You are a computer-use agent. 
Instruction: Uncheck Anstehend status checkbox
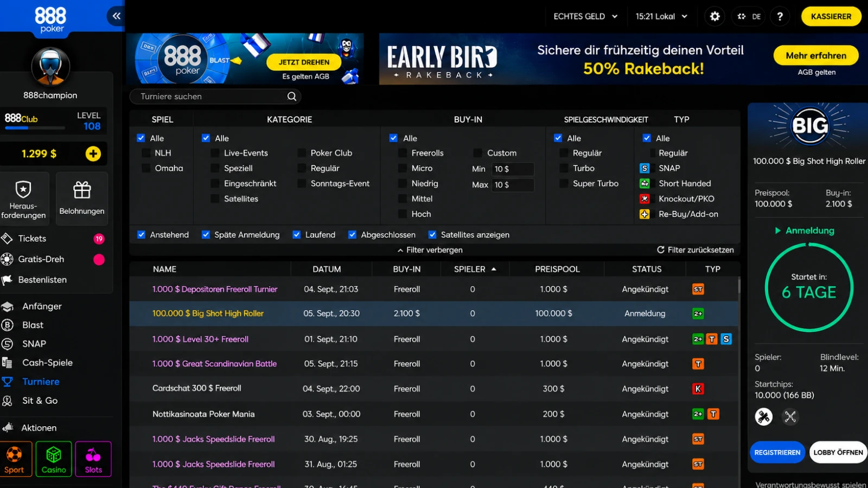click(141, 235)
